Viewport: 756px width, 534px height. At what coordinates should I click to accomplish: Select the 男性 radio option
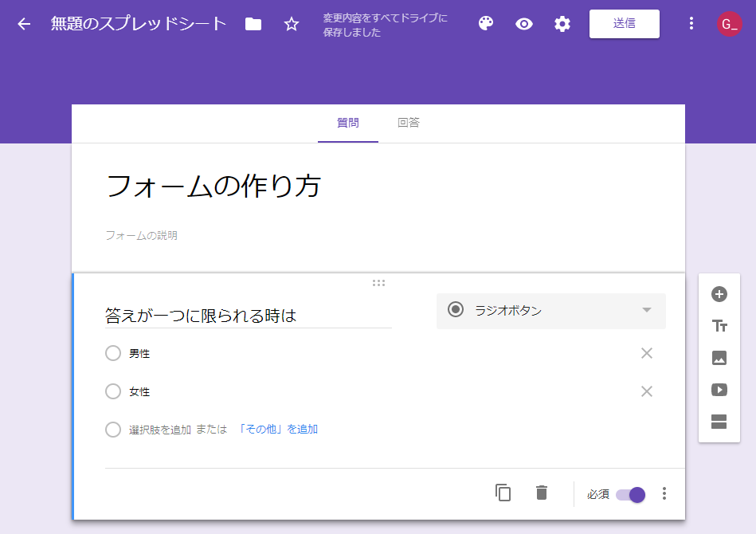click(x=113, y=353)
